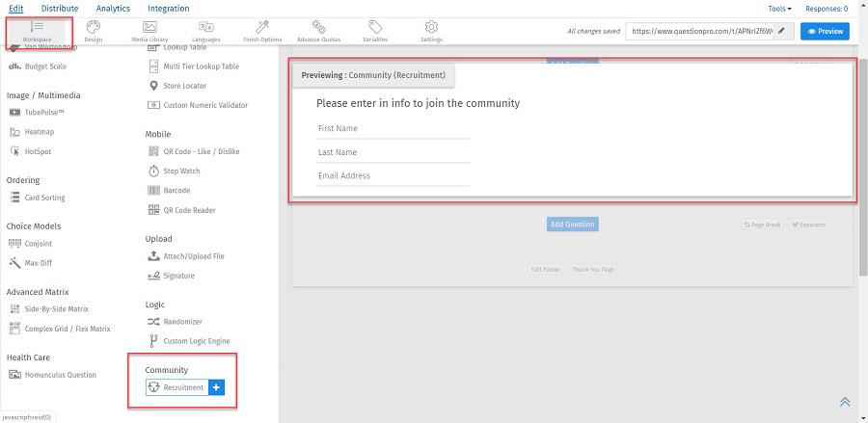
Task: Click the First Name input field
Action: (x=393, y=128)
